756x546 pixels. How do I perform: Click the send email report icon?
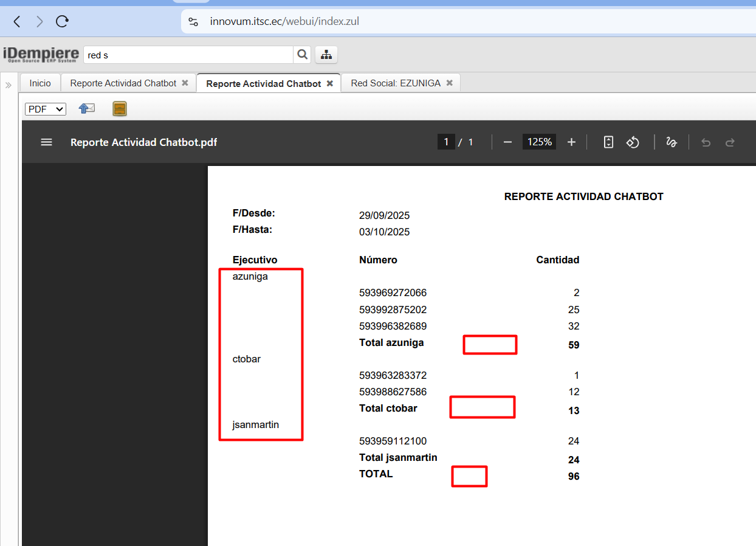[87, 109]
